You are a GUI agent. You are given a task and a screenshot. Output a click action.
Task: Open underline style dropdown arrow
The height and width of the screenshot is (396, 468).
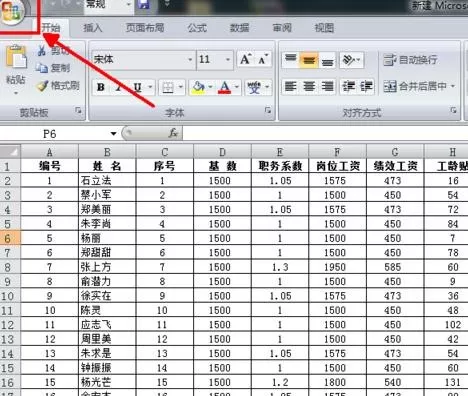coord(150,87)
